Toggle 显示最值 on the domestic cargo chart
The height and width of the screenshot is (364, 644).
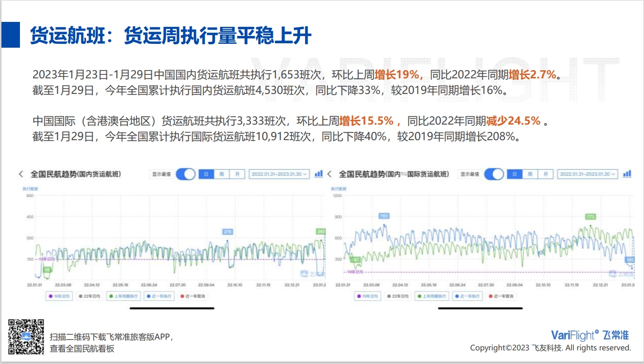[x=186, y=174]
